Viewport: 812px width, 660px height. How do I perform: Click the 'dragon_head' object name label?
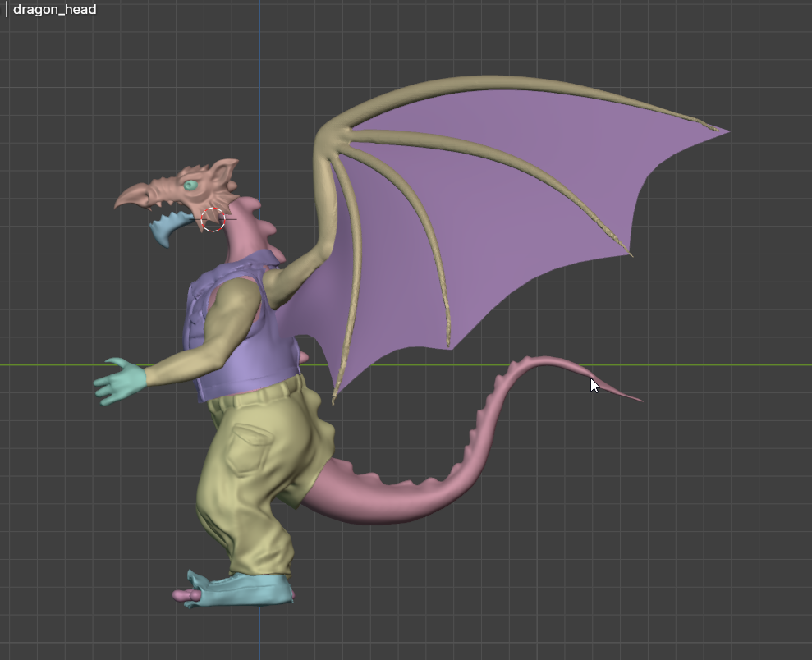click(x=54, y=9)
